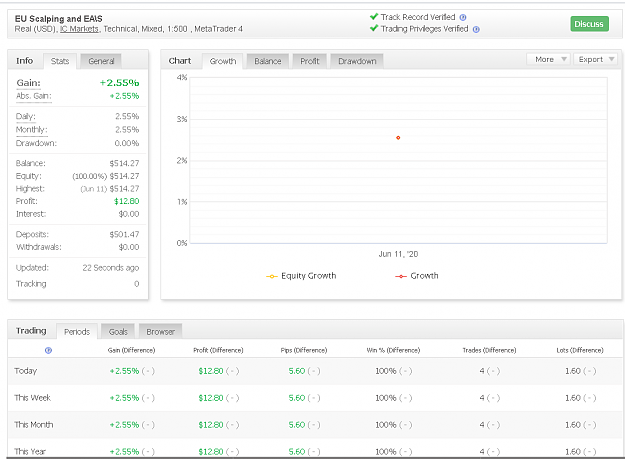625x459 pixels.
Task: Select the Drawdown chart tab
Action: click(x=357, y=61)
